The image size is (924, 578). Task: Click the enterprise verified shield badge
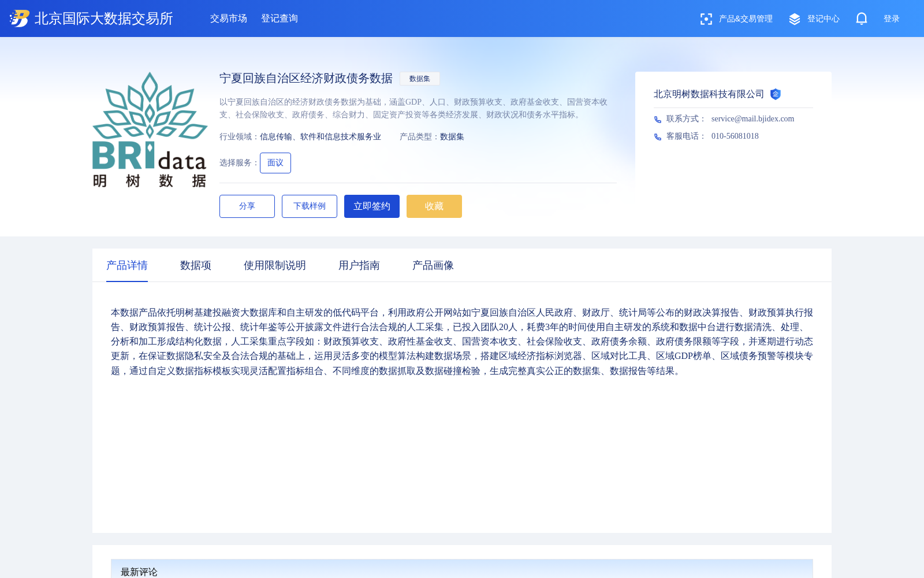[x=776, y=94]
